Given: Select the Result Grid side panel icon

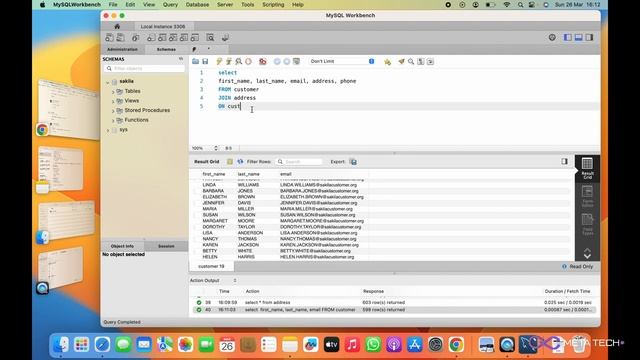Looking at the screenshot, I should [x=587, y=168].
